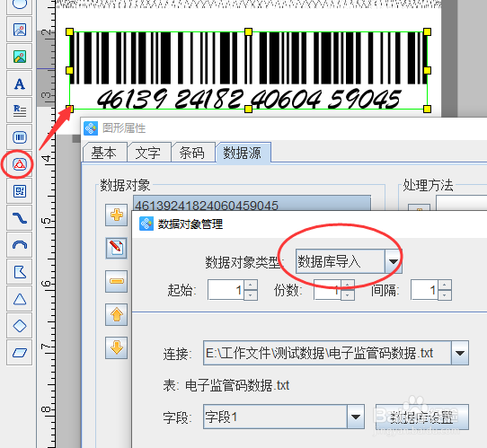This screenshot has width=487, height=448.
Task: Increase the 间隔 value
Action: coord(445,285)
